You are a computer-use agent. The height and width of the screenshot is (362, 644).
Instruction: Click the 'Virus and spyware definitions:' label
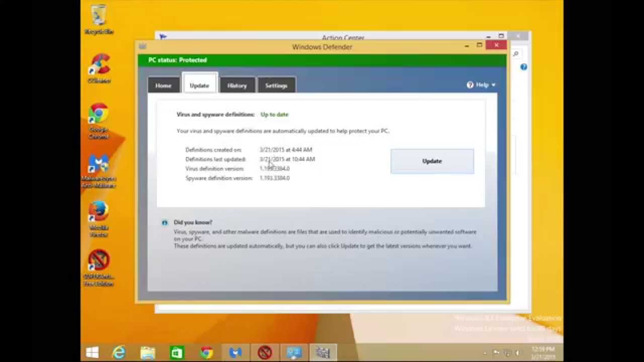(215, 115)
